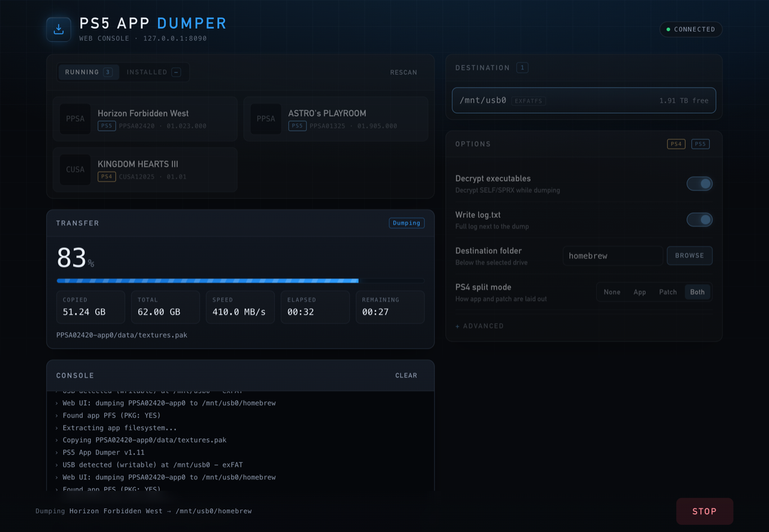Clear the console output
Viewport: 769px width, 532px height.
pos(406,375)
